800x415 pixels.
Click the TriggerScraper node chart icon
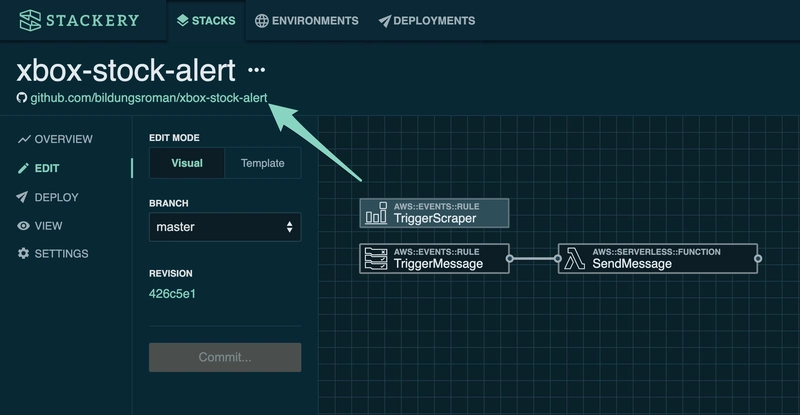coord(376,213)
